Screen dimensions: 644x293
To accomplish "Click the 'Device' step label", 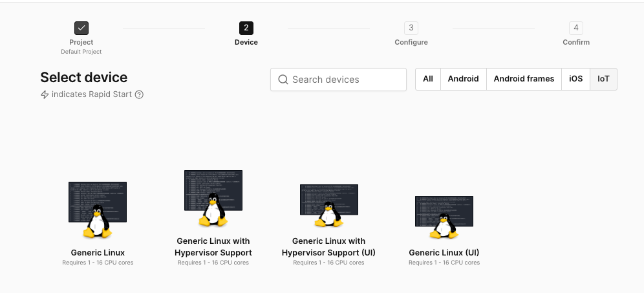I will click(246, 42).
